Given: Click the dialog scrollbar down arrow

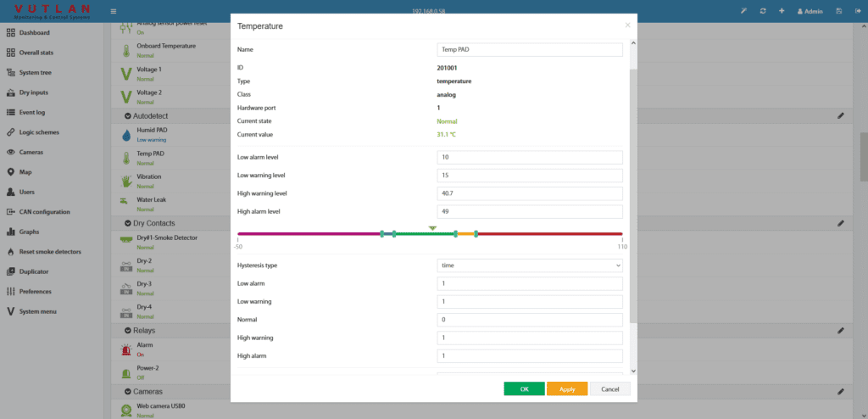Looking at the screenshot, I should (633, 371).
